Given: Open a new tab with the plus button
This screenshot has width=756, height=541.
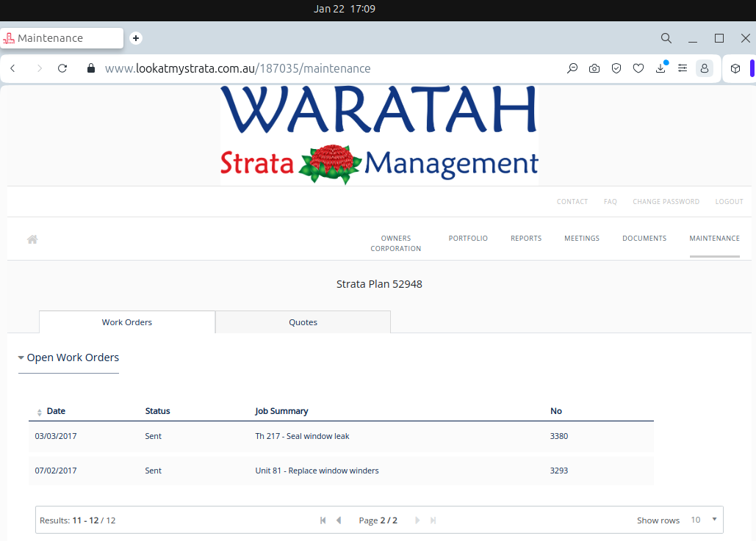Looking at the screenshot, I should [x=136, y=38].
